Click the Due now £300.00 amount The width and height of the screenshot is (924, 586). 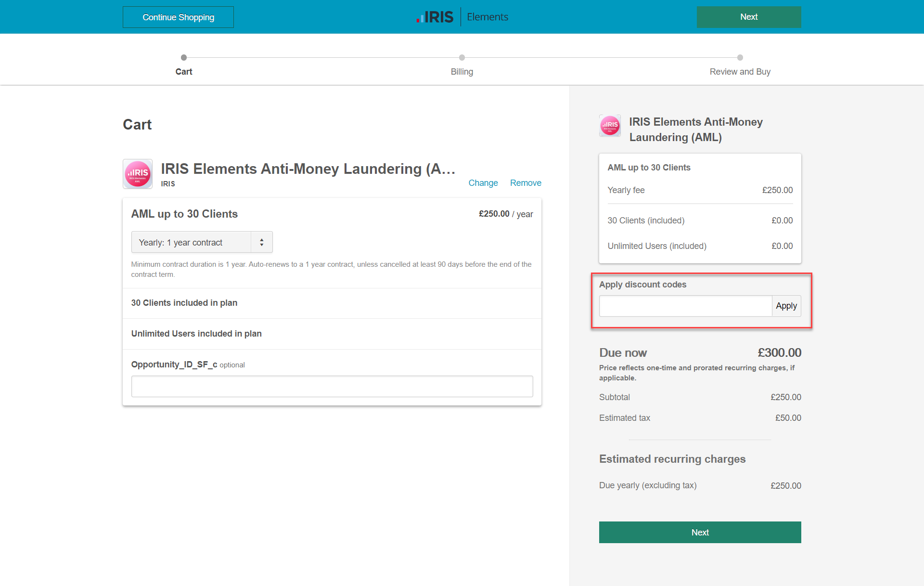coord(779,353)
